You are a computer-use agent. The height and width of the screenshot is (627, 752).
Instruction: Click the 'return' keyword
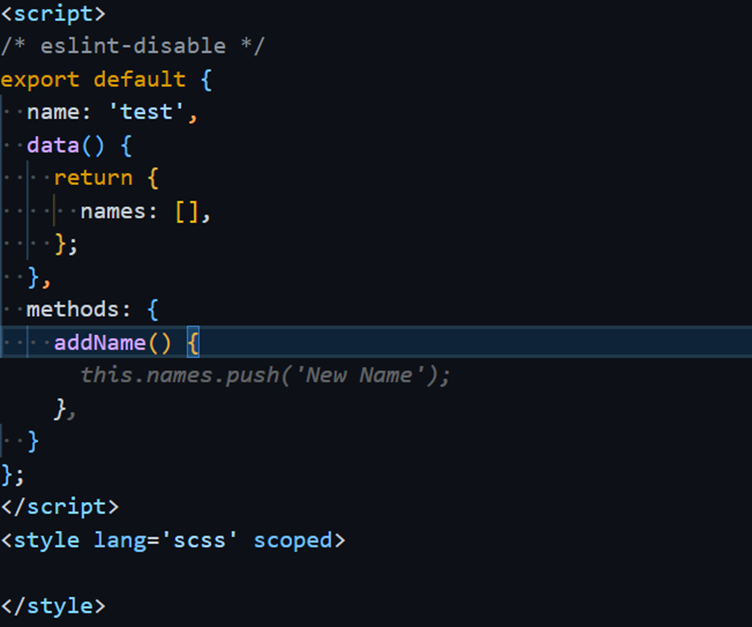point(93,178)
